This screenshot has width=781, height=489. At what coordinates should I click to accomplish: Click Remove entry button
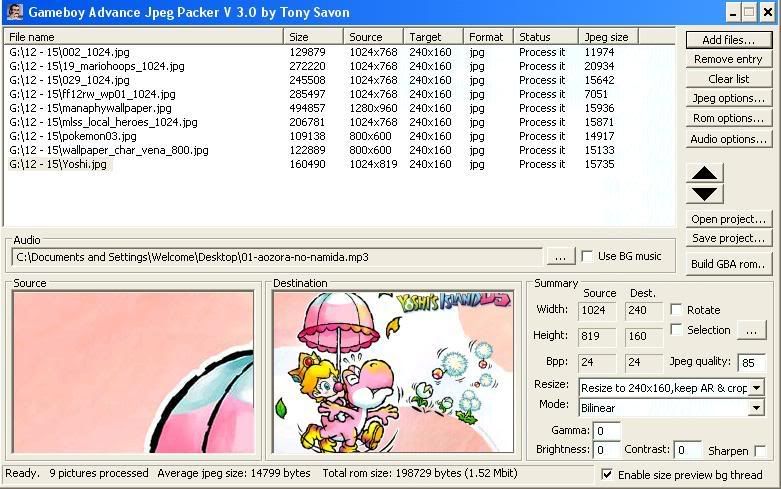click(728, 59)
